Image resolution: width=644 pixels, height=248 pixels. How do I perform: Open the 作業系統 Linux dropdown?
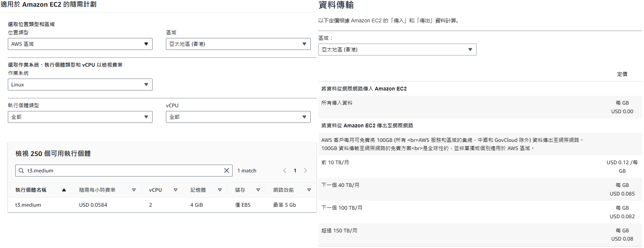click(80, 85)
